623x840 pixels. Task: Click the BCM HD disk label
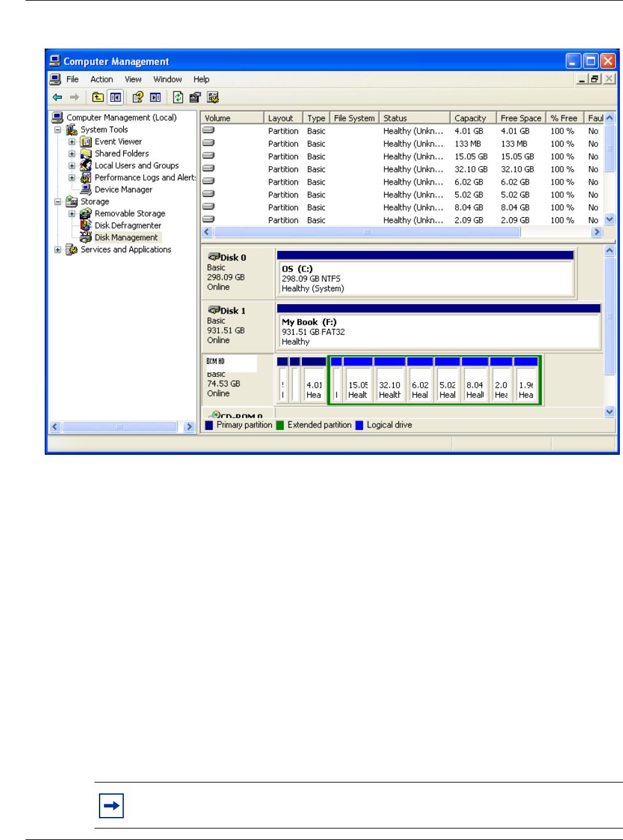216,362
